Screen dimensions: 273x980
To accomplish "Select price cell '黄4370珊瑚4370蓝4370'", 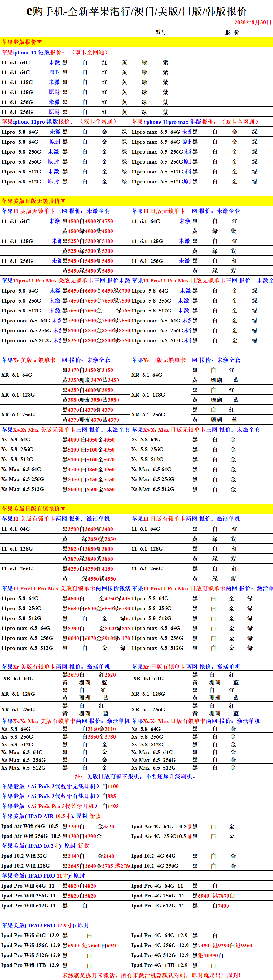I will click(x=96, y=420).
